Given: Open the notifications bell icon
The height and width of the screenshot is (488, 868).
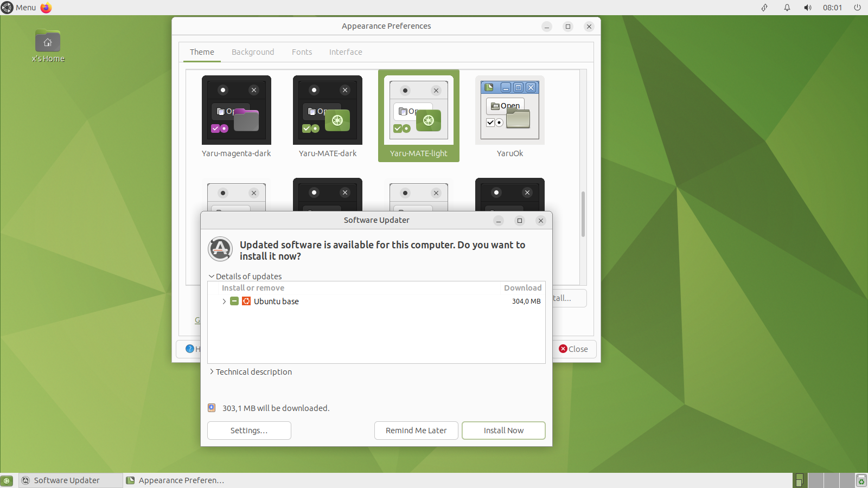Looking at the screenshot, I should [x=787, y=8].
